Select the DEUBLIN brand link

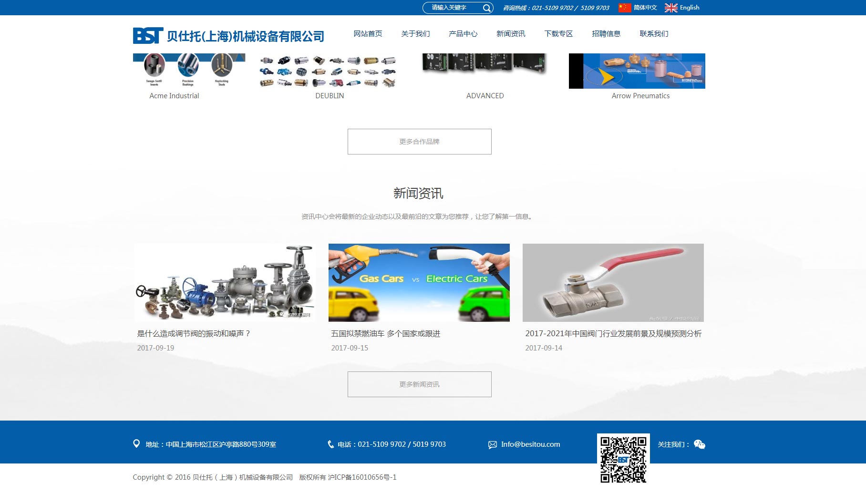(329, 96)
